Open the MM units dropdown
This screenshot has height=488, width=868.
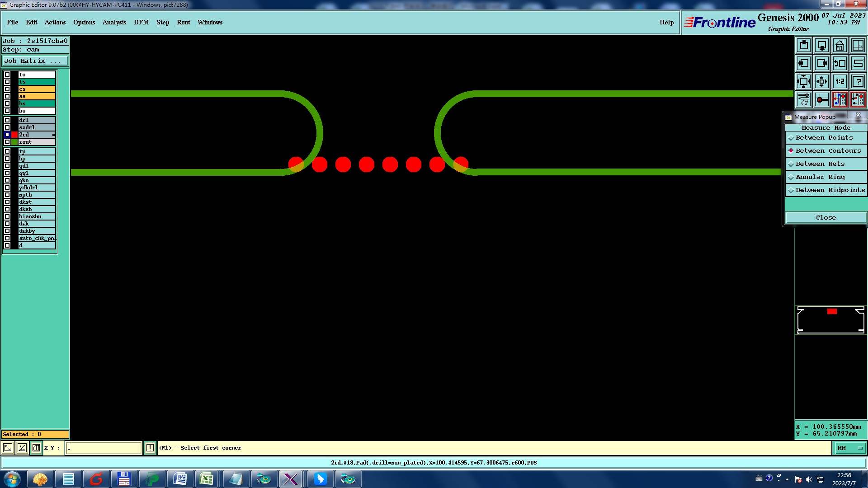point(850,448)
